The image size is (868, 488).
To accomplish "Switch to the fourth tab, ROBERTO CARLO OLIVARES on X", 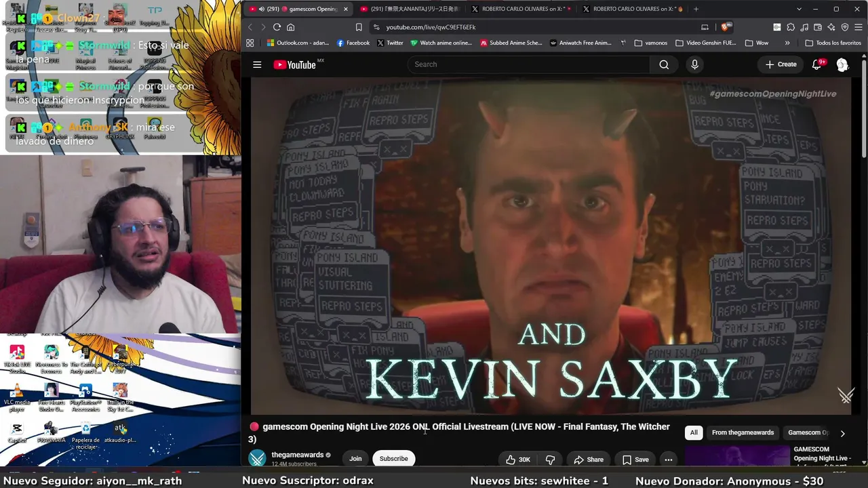I will 632,9.
